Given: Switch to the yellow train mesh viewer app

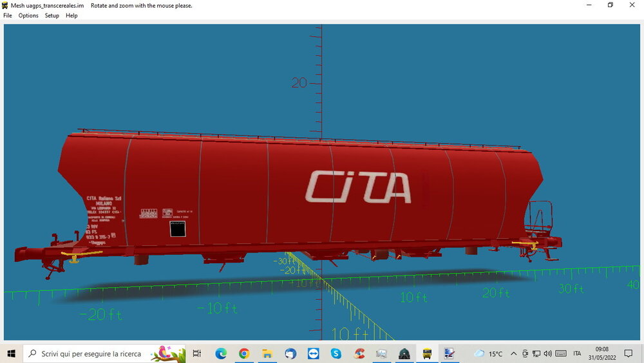Looking at the screenshot, I should (427, 353).
